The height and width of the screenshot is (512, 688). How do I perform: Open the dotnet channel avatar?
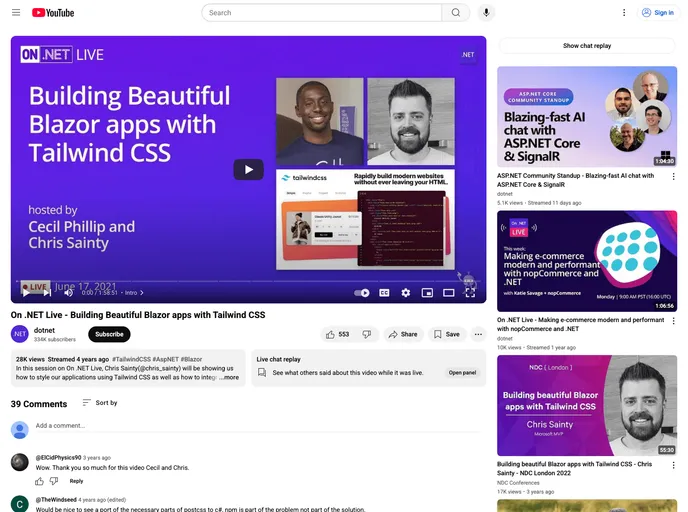(20, 334)
